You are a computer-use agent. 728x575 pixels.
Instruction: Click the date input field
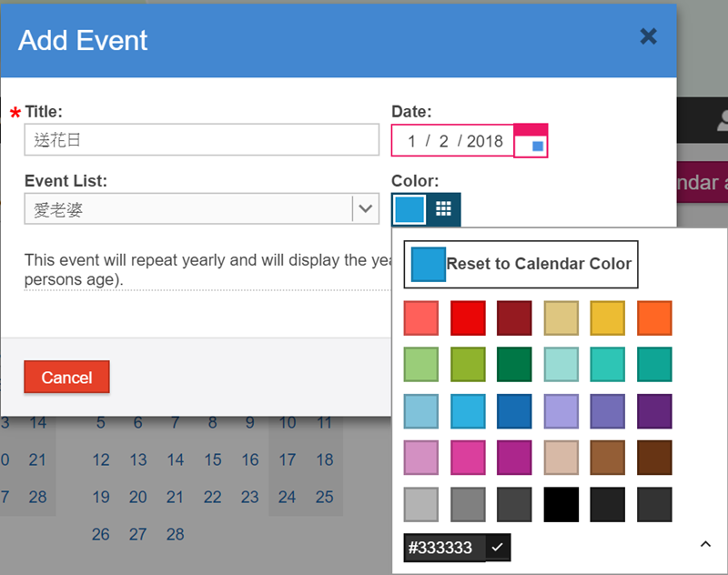[x=453, y=141]
